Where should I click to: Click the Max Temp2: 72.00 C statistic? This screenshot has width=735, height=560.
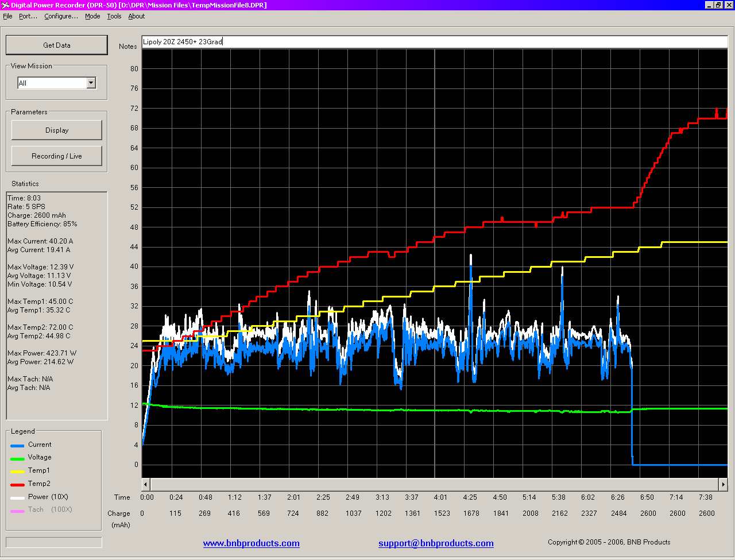click(40, 327)
